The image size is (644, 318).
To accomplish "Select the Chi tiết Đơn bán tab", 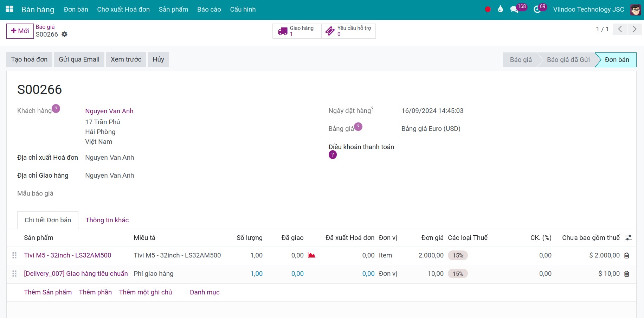I will coord(48,220).
